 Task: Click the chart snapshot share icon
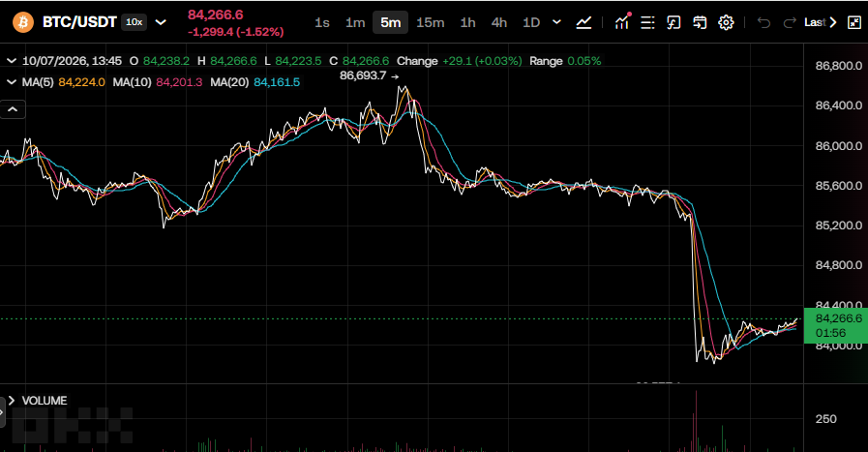click(673, 22)
